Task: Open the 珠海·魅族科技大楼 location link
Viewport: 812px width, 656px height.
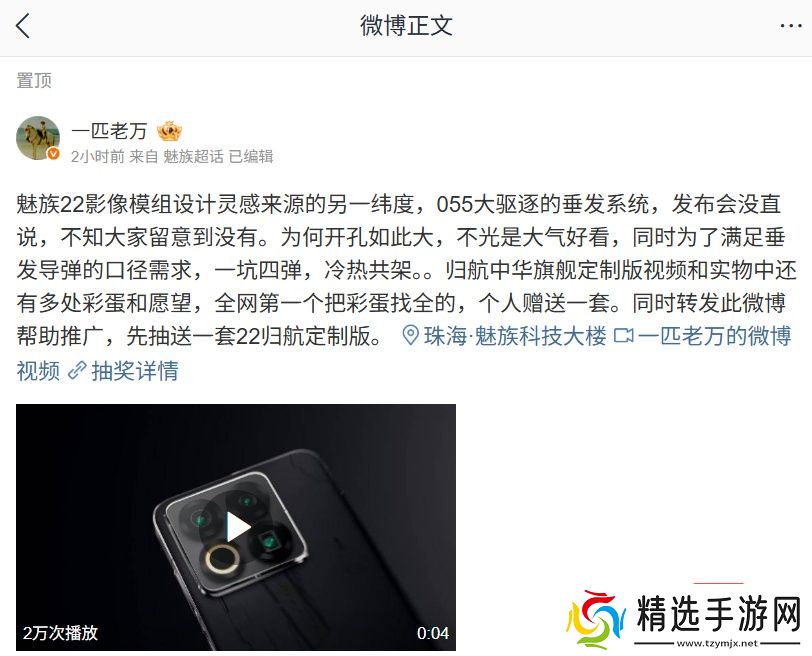Action: pyautogui.click(x=514, y=336)
